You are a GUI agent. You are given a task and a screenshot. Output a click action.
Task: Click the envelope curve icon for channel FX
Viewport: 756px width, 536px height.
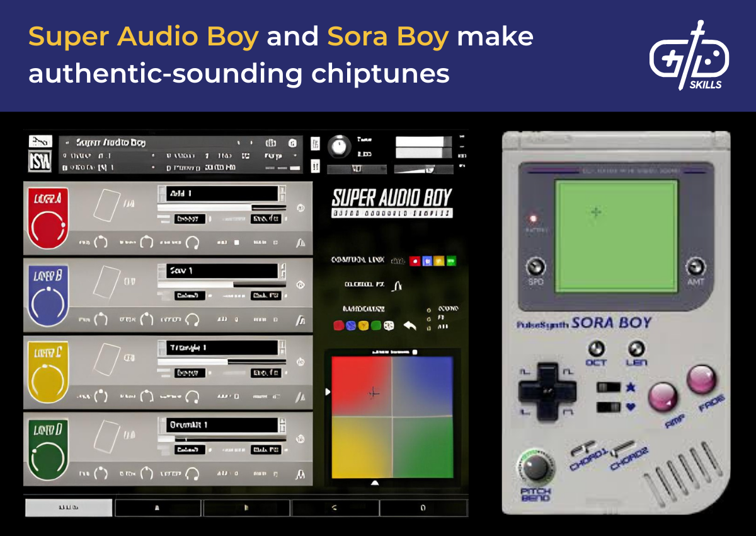click(397, 286)
